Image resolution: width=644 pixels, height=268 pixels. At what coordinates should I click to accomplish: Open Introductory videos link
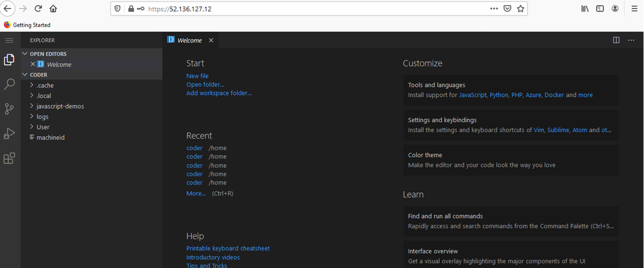(213, 257)
